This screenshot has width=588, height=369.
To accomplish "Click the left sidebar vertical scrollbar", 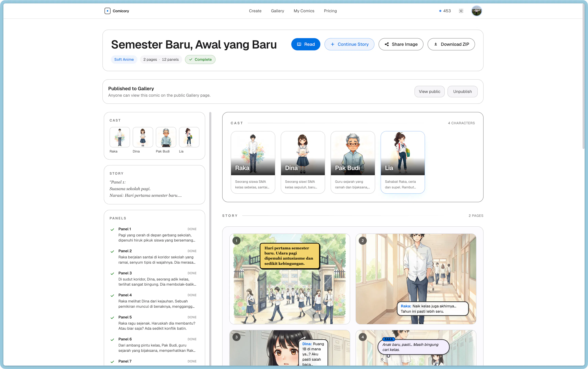I will click(x=210, y=239).
